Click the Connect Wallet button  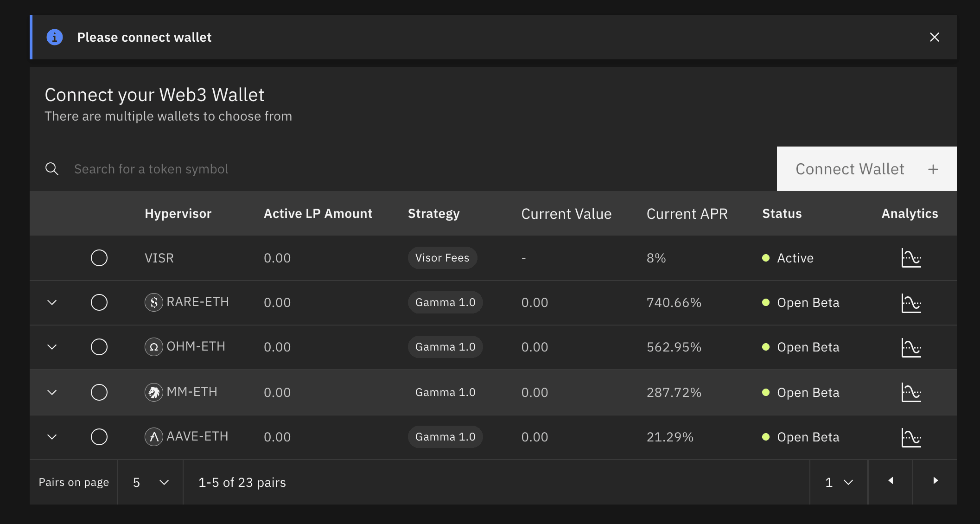[867, 169]
